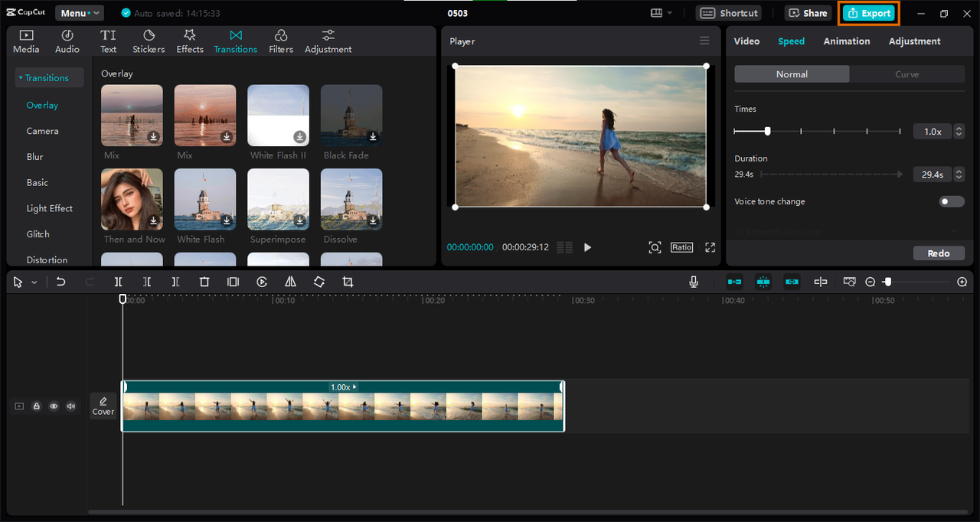The image size is (980, 522).
Task: Click the Redo button in Speed panel
Action: tap(939, 253)
